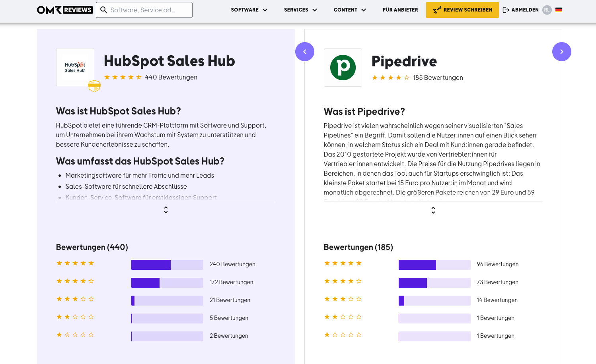Open the HubSpot Sales Hub logo thumbnail

click(x=75, y=67)
